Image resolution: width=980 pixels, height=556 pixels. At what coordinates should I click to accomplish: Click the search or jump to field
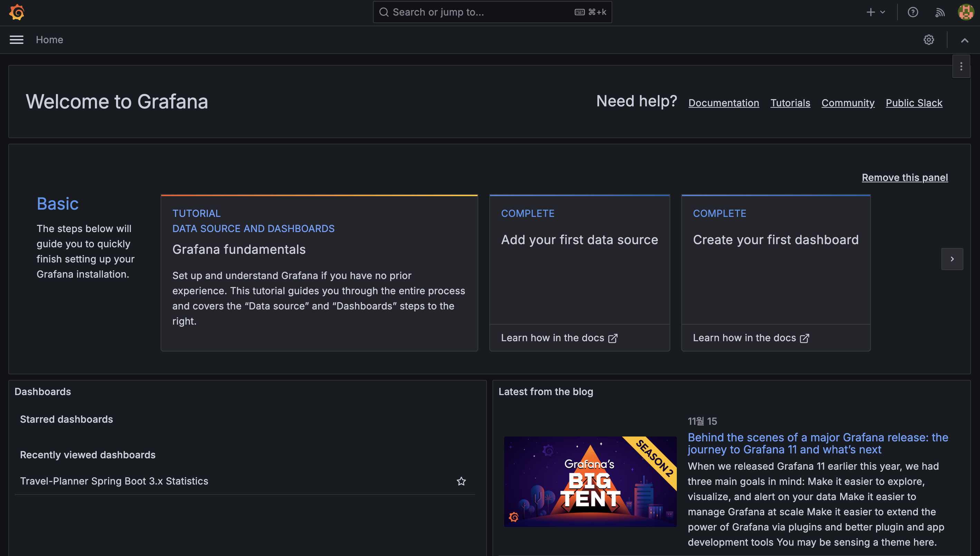click(492, 12)
